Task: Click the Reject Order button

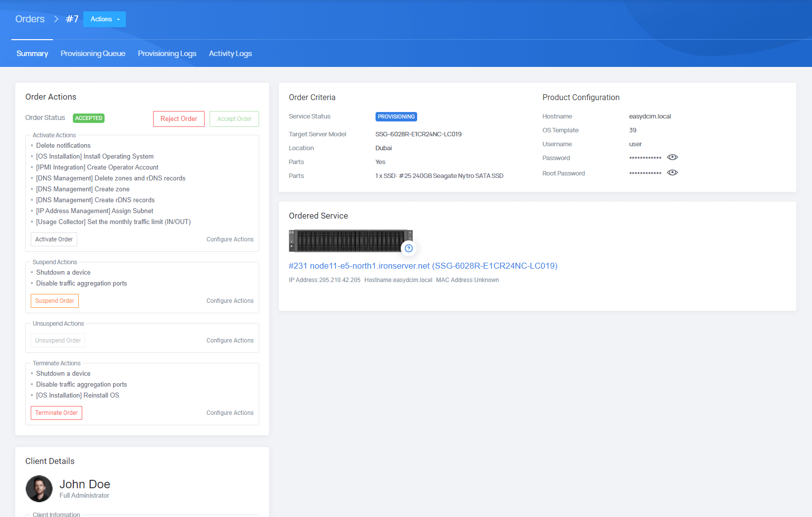Action: click(179, 119)
